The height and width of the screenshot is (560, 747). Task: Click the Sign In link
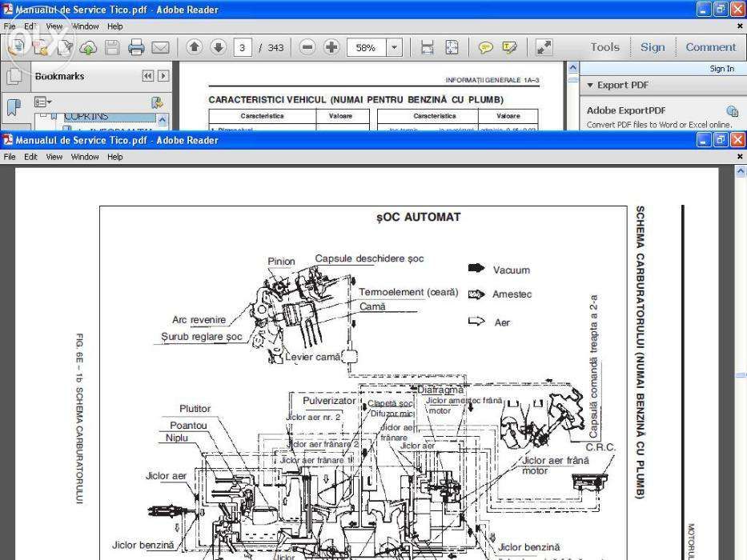tap(721, 69)
